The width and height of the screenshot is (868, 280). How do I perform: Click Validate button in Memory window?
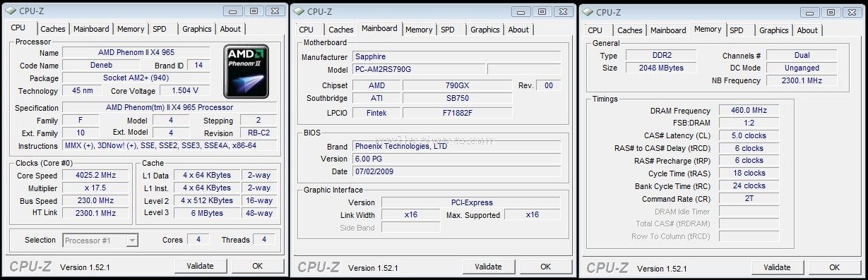pos(777,267)
